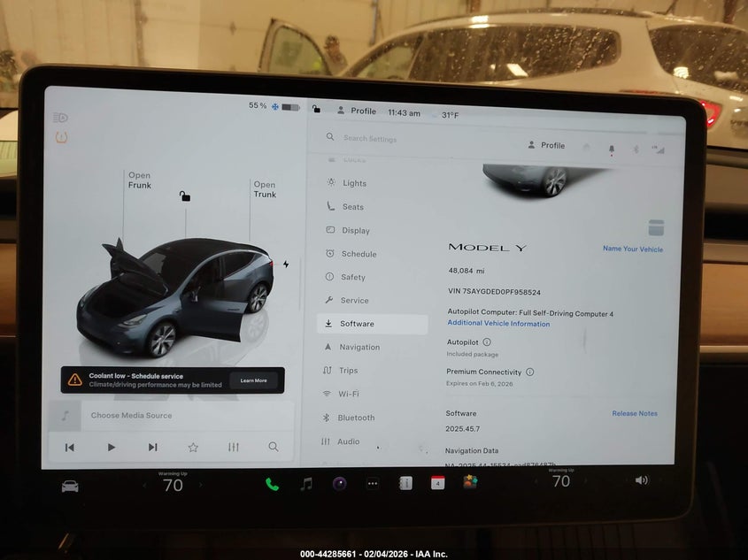The height and width of the screenshot is (560, 748).
Task: Open charge port via the lightning bolt
Action: click(286, 265)
